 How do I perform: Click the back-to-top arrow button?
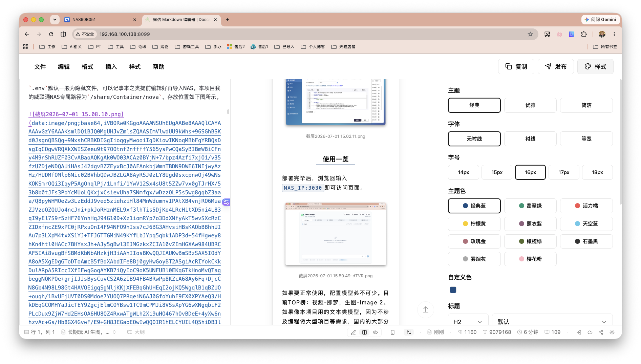coord(426,310)
